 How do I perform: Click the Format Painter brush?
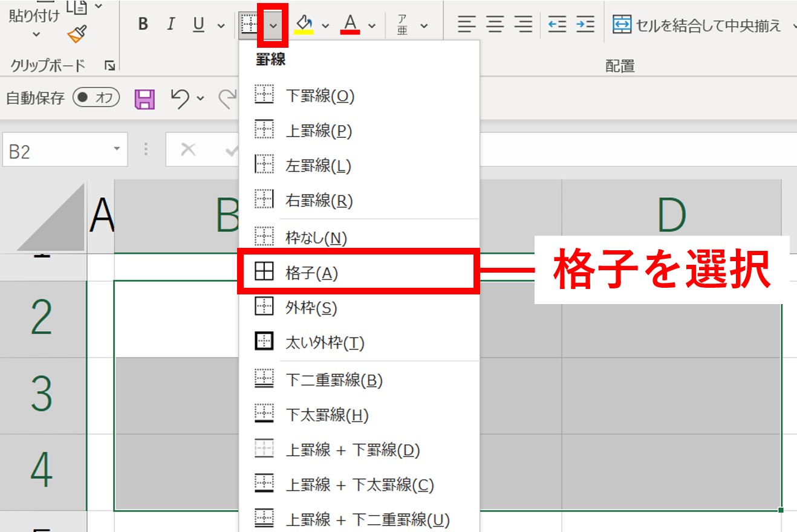pos(77,33)
